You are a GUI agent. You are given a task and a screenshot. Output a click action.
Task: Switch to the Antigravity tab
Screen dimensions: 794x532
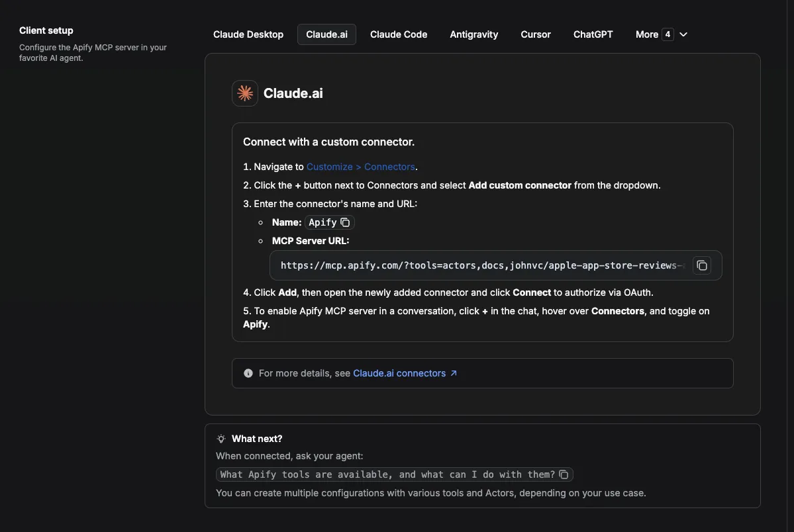[x=474, y=34]
